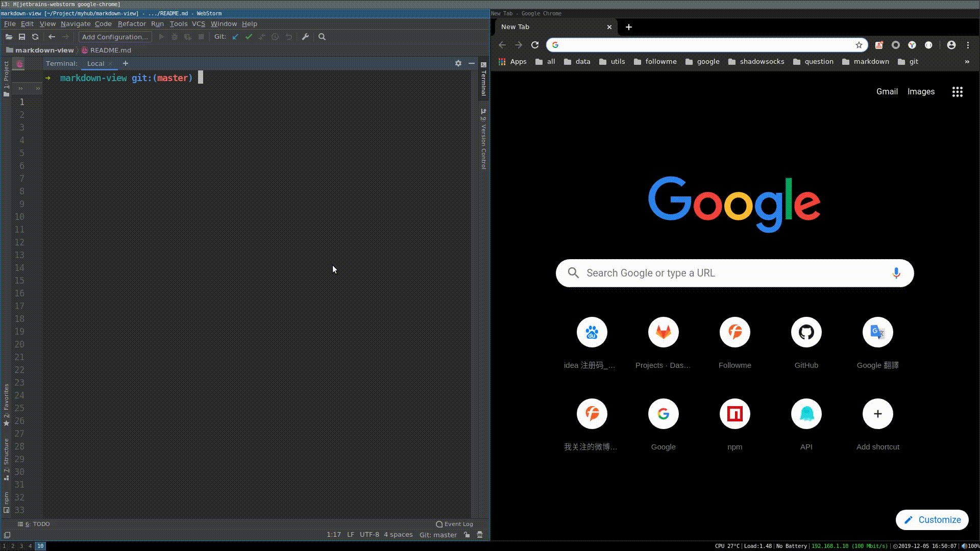Click the synchronize refresh icon in the toolbar
Screen dimensions: 980x551
(x=35, y=37)
